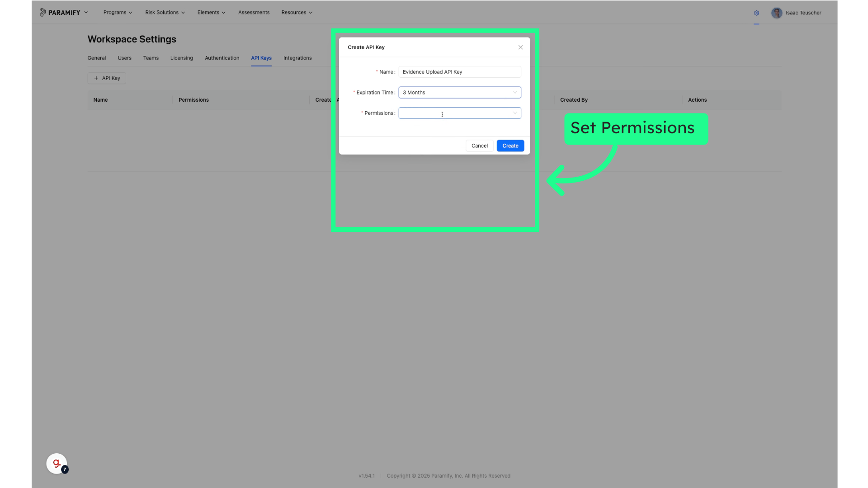Click the add API Key button
The width and height of the screenshot is (868, 488).
(x=107, y=78)
